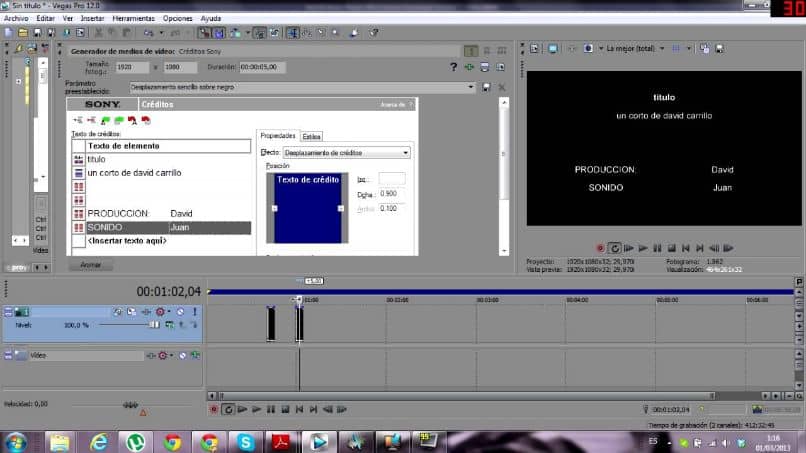Open the external monitor preview icon
The height and width of the screenshot is (453, 806).
click(x=552, y=48)
